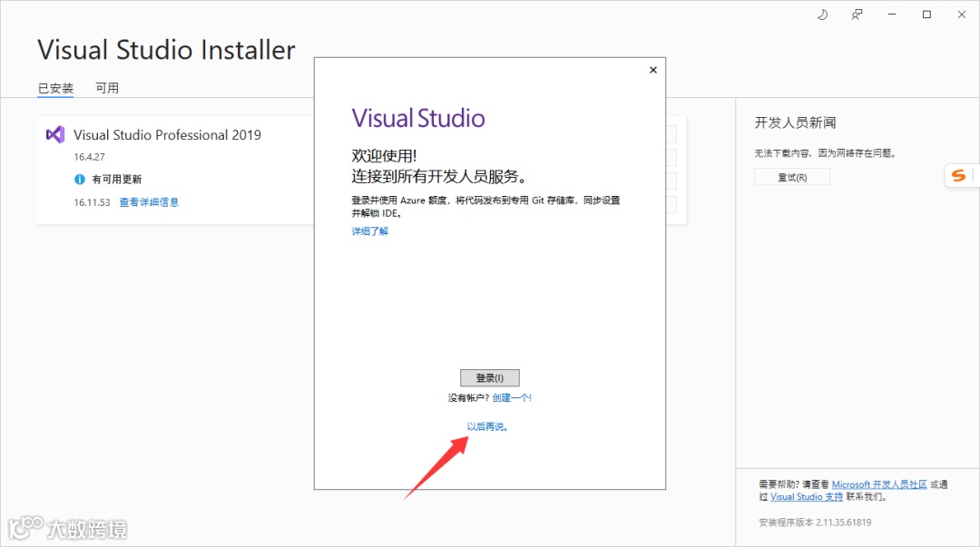The image size is (980, 547).
Task: Click the 登录(I) sign-in button
Action: 489,377
